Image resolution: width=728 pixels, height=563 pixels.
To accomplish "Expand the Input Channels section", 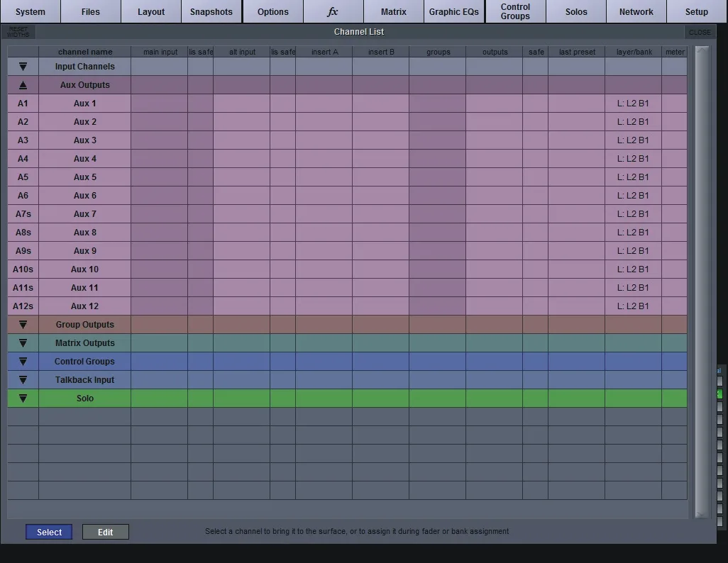I will [23, 67].
